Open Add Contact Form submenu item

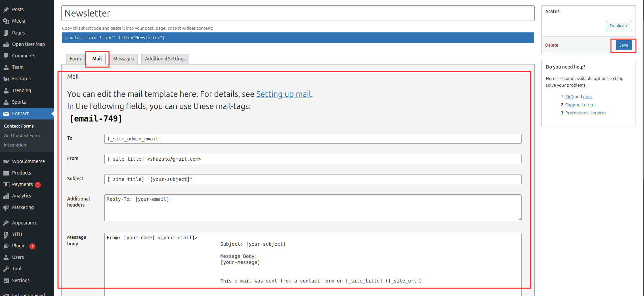pos(22,135)
